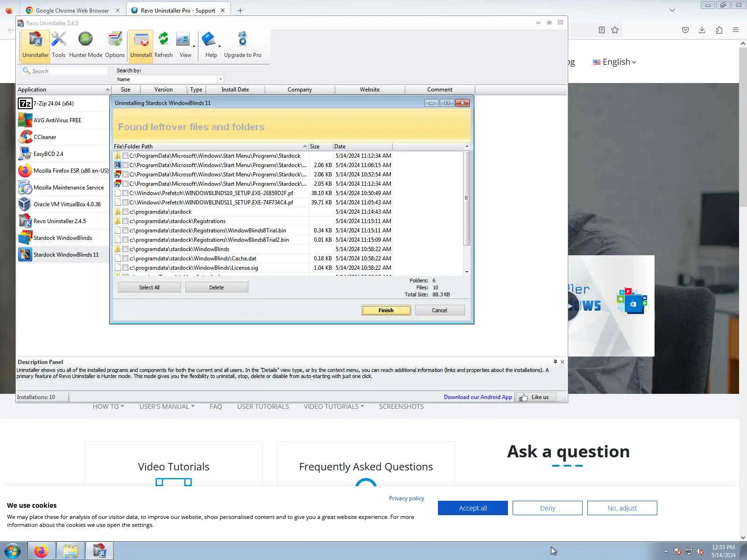Select 7-Zip 24.04 (x64) in application list
The image size is (747, 560).
point(63,104)
